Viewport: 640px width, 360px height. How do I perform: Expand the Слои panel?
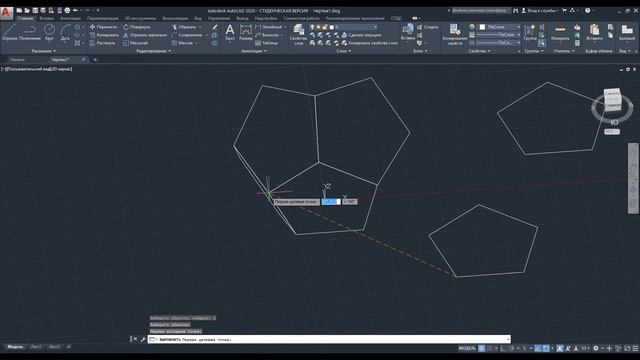[344, 51]
